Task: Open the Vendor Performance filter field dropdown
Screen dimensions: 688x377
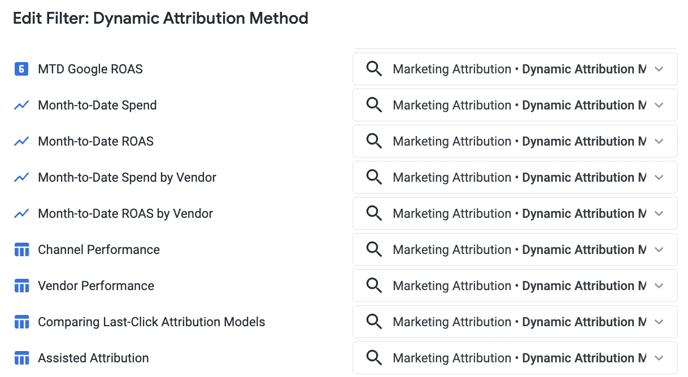Action: (515, 286)
